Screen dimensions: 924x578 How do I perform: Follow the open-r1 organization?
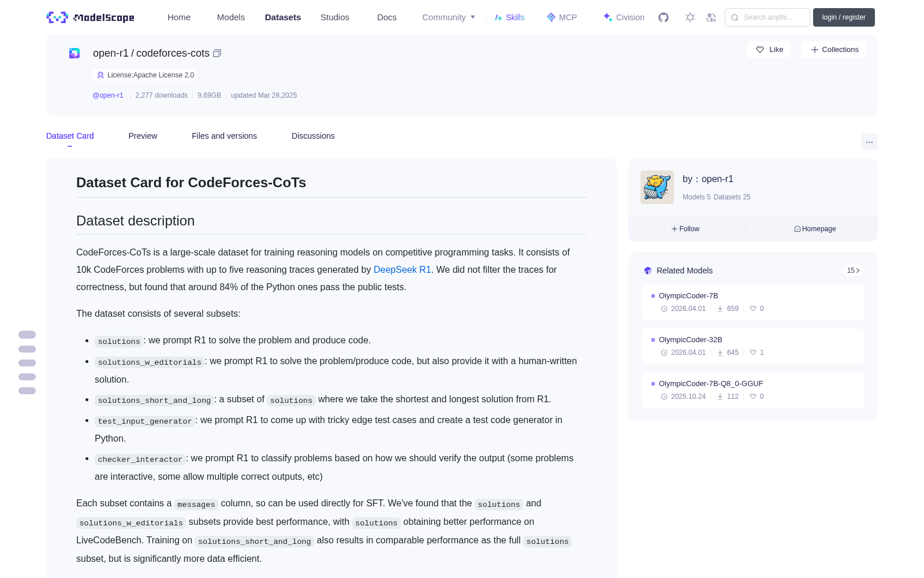tap(685, 229)
